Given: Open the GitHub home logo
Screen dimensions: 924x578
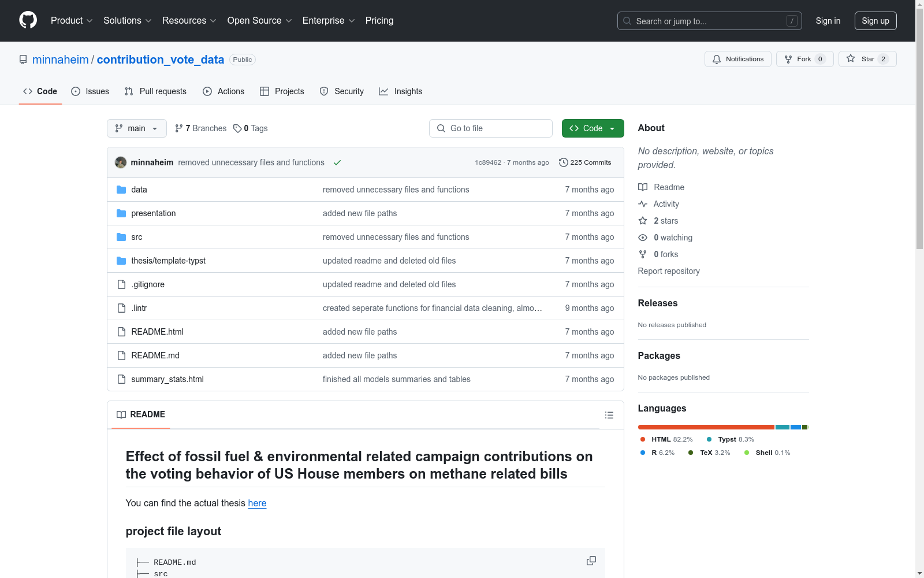Looking at the screenshot, I should [28, 20].
